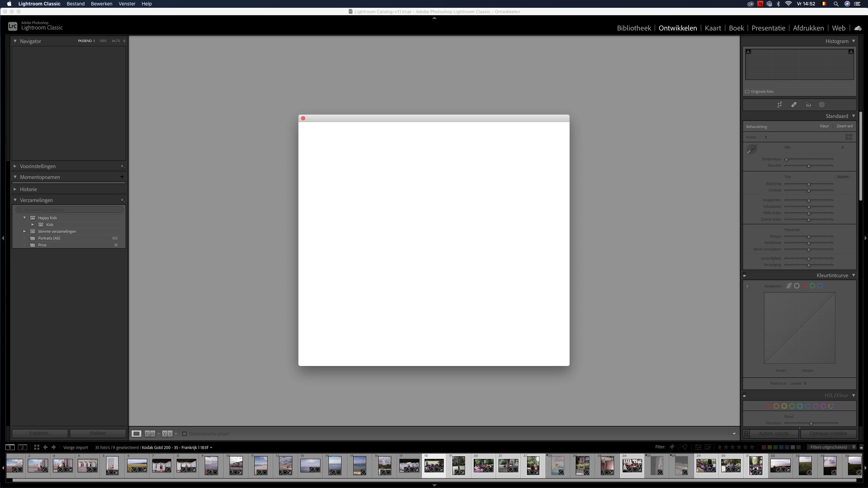Click the cloud sync status icon
Viewport: 868px width, 488px height.
pos(858,28)
